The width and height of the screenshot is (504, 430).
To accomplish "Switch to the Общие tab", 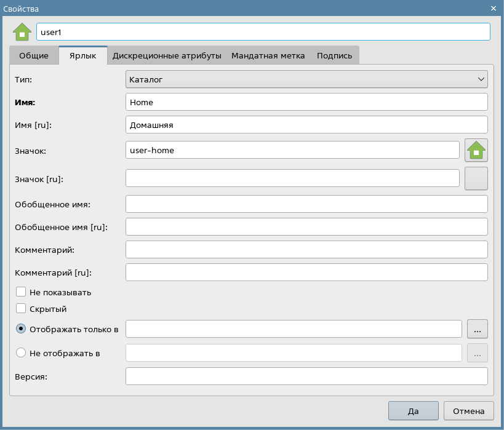I will click(x=34, y=55).
